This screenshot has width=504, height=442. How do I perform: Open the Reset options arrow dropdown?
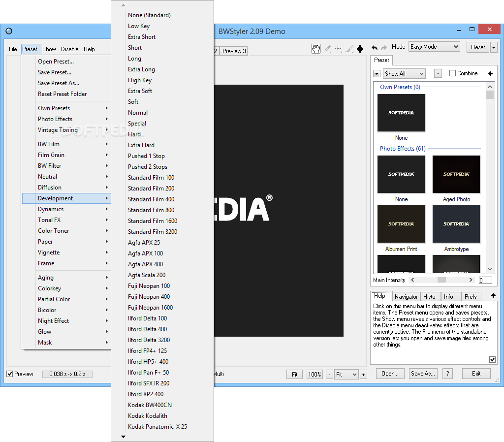coord(493,48)
